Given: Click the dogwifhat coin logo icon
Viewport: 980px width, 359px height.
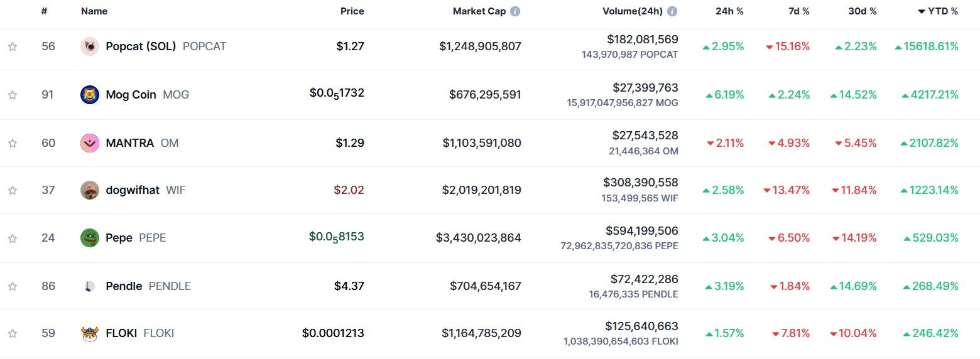Looking at the screenshot, I should coord(90,190).
